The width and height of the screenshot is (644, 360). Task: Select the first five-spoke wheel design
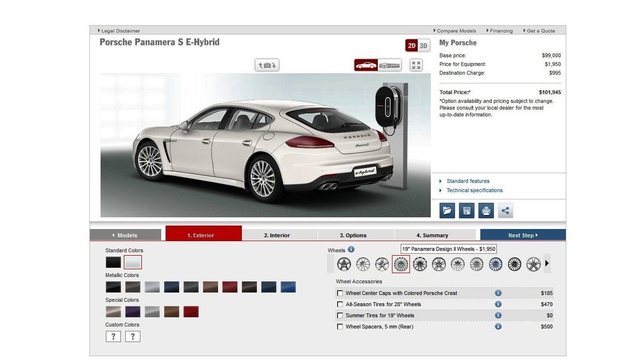(x=344, y=264)
